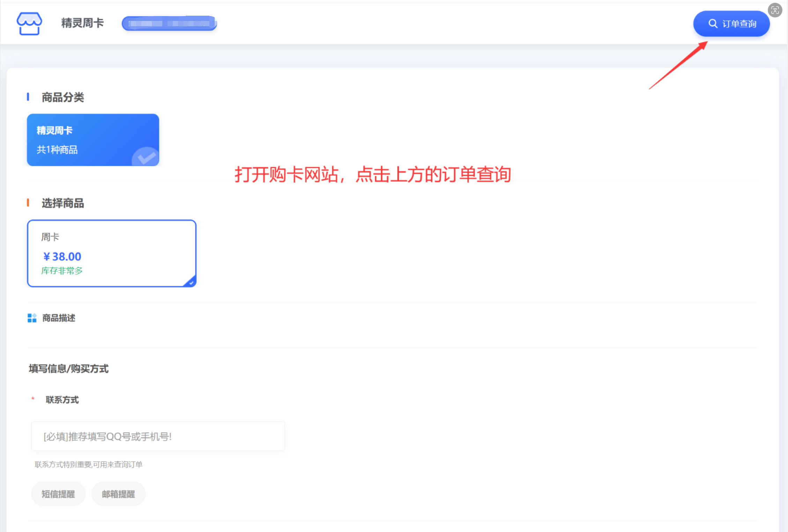This screenshot has height=532, width=788.
Task: Click the ¥38.00 price text
Action: (x=62, y=257)
